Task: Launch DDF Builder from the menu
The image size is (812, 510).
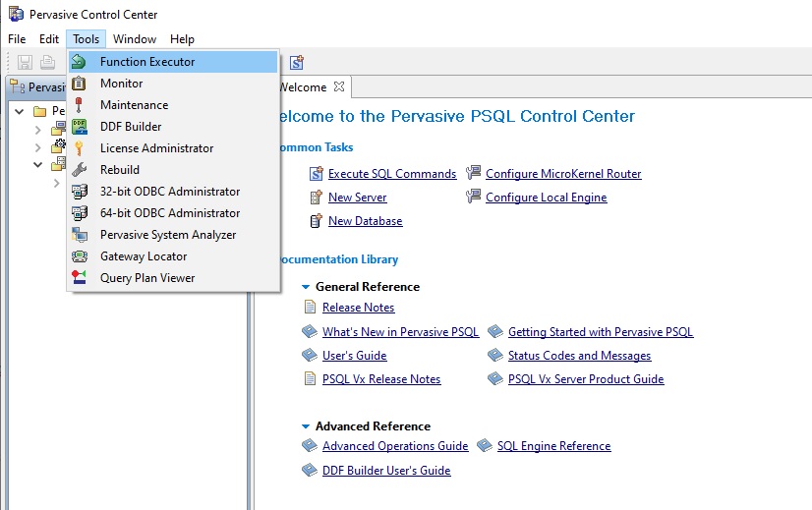Action: [173, 127]
